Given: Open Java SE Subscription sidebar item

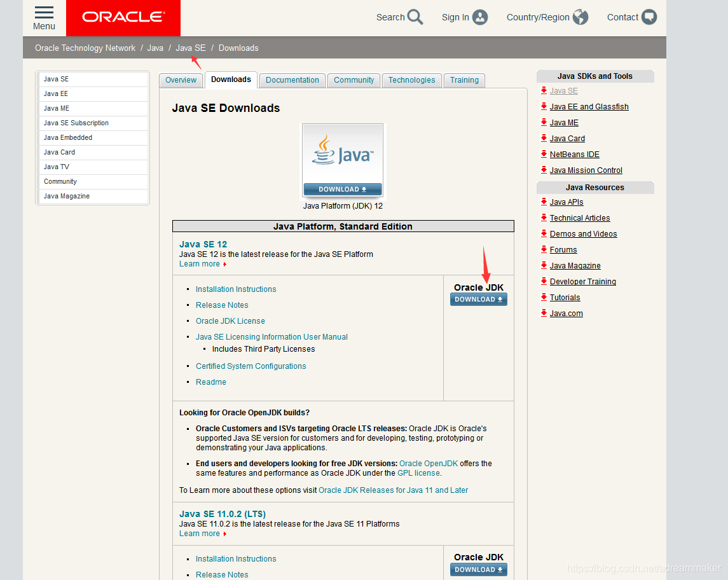Looking at the screenshot, I should 93,123.
